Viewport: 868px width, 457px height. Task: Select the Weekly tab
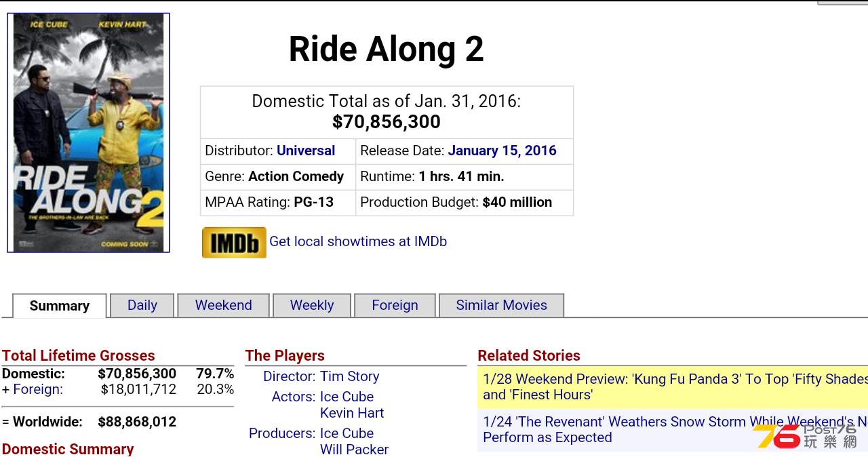pos(312,305)
